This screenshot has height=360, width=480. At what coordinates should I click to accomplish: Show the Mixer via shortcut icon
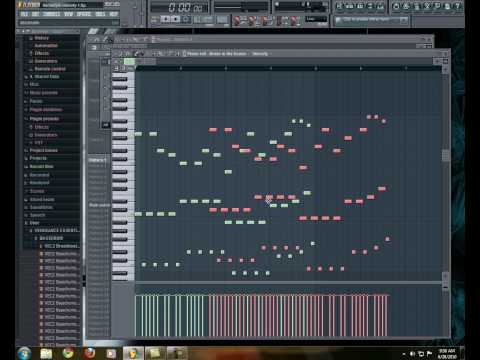pyautogui.click(x=380, y=6)
